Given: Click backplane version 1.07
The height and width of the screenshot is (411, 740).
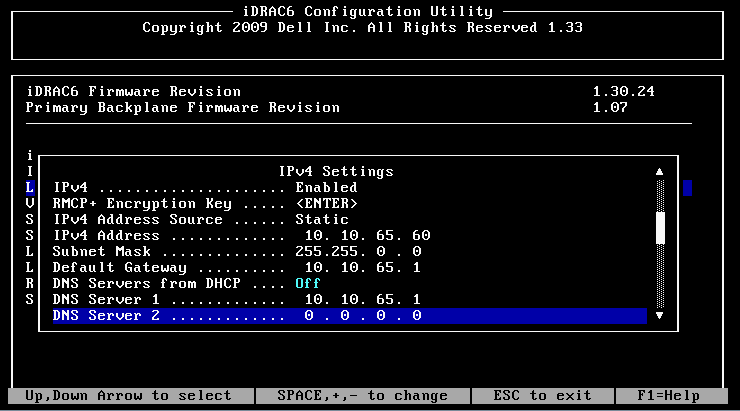Looking at the screenshot, I should (x=610, y=108).
